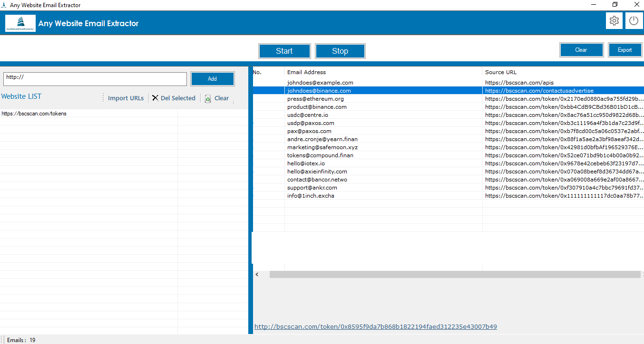This screenshot has height=344, width=644.
Task: Click the Emails: 19 status bar entry
Action: (x=21, y=340)
